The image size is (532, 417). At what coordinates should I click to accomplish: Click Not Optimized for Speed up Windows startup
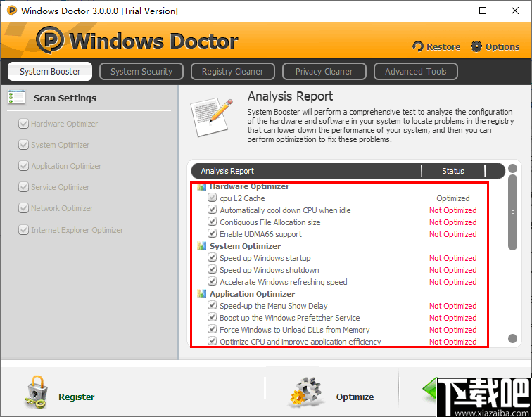(453, 258)
